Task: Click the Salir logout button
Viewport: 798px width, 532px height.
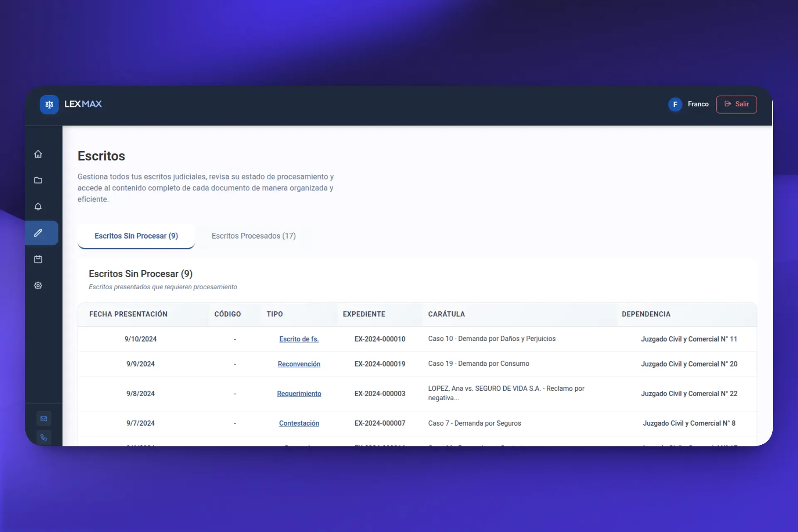Action: (736, 104)
